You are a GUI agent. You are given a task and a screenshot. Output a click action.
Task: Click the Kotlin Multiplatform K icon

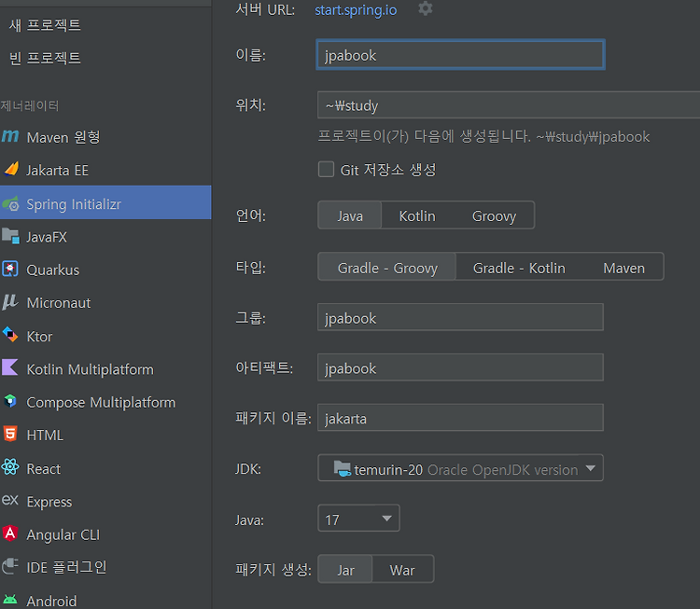(x=10, y=367)
